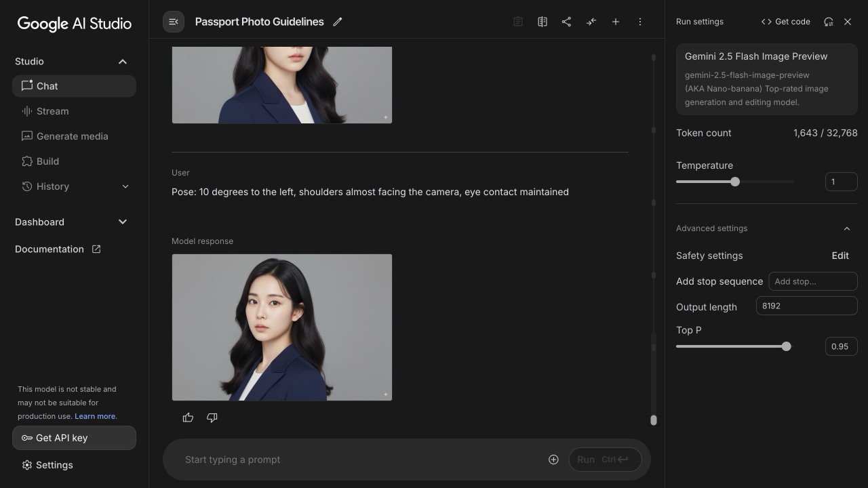Click the Generate media image icon
Viewport: 868px width, 488px height.
point(27,136)
